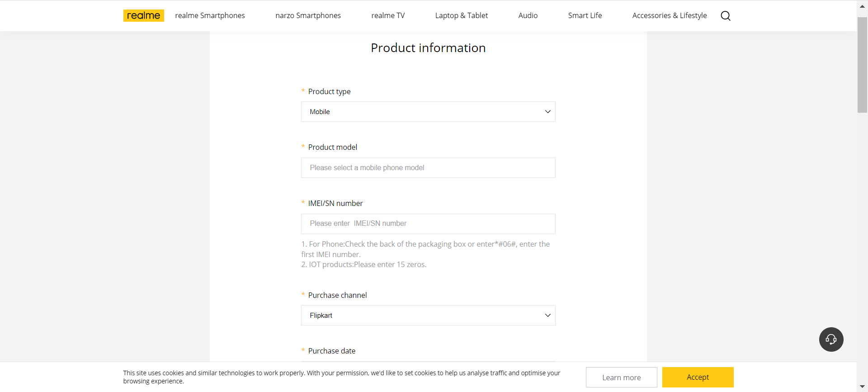868x392 pixels.
Task: Expand the Product type dropdown
Action: coord(428,112)
